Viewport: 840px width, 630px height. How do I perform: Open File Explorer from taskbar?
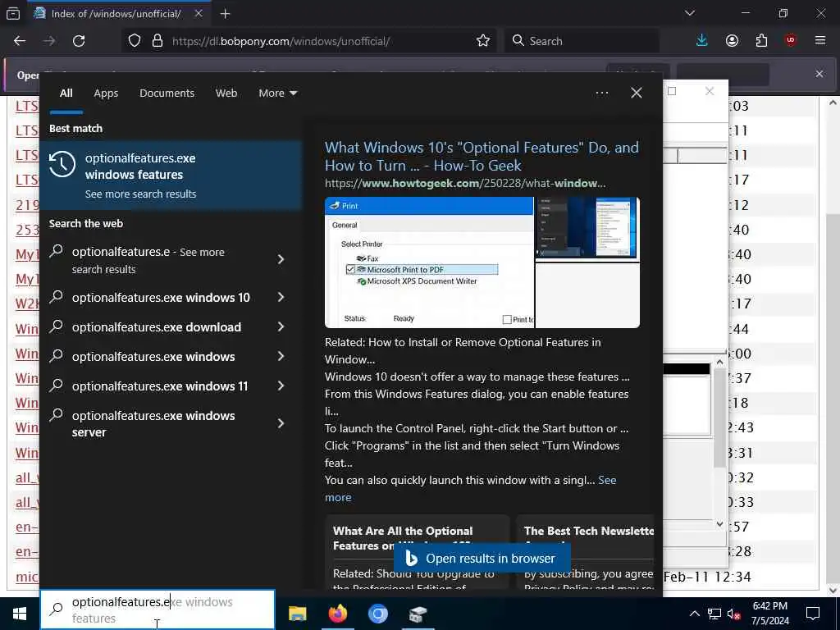click(297, 614)
